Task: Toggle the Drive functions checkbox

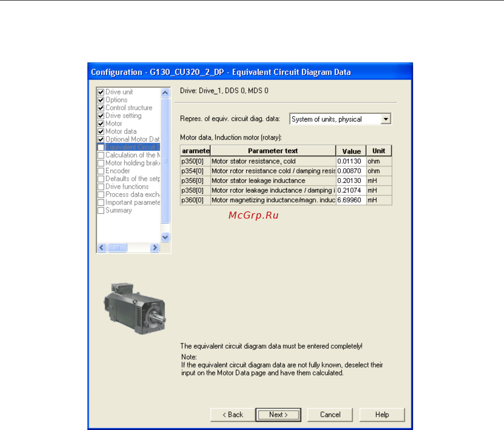Action: pos(101,187)
